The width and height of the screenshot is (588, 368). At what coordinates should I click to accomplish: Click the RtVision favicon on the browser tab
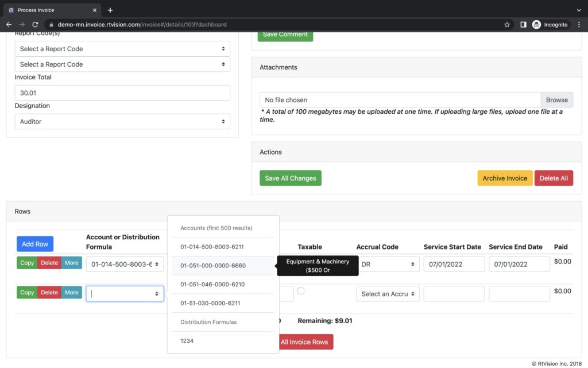[x=10, y=10]
